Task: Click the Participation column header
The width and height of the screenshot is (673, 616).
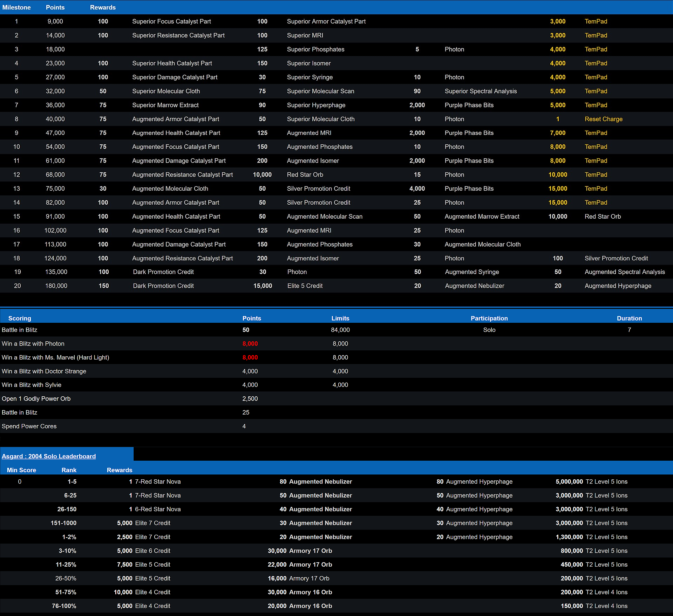Action: point(489,318)
